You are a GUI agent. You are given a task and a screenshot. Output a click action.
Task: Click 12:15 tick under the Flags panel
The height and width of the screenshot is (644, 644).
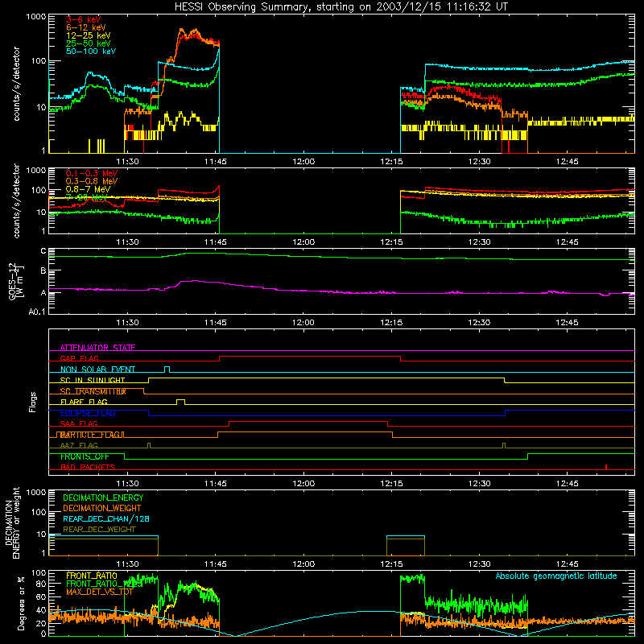(x=391, y=484)
